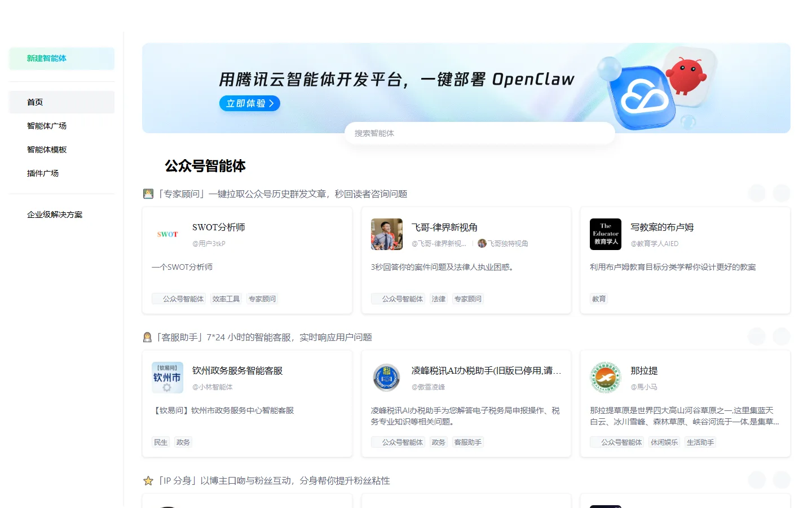Click the SWOT分析师 avatar icon
Screen dimensions: 812x508
[x=167, y=234]
